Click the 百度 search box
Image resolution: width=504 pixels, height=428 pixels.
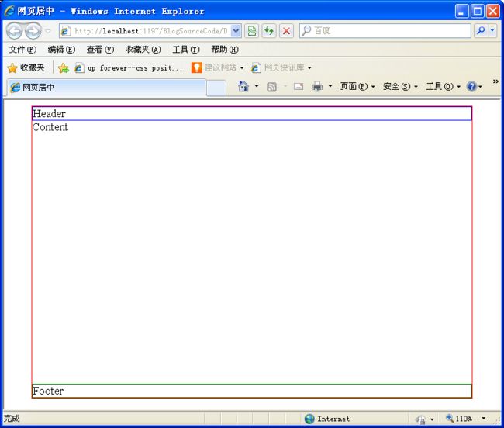click(385, 31)
